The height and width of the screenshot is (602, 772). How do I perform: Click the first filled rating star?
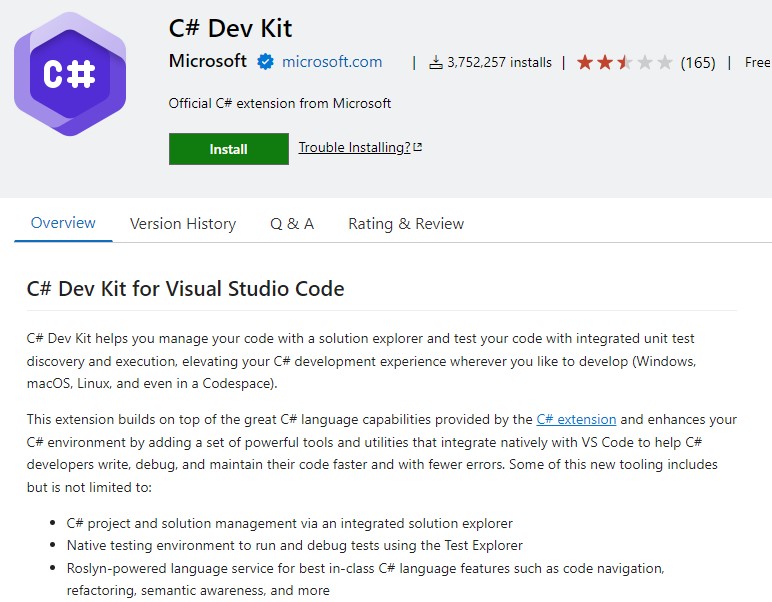click(x=585, y=63)
